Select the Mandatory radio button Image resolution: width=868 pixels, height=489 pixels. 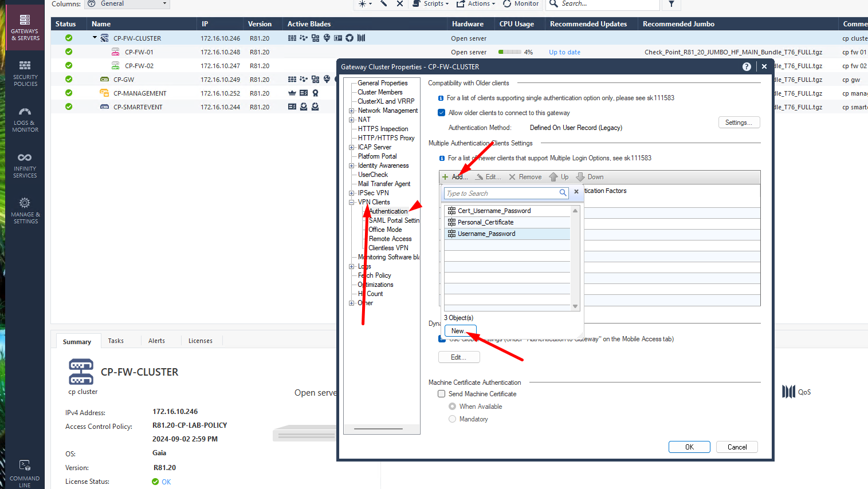(452, 419)
